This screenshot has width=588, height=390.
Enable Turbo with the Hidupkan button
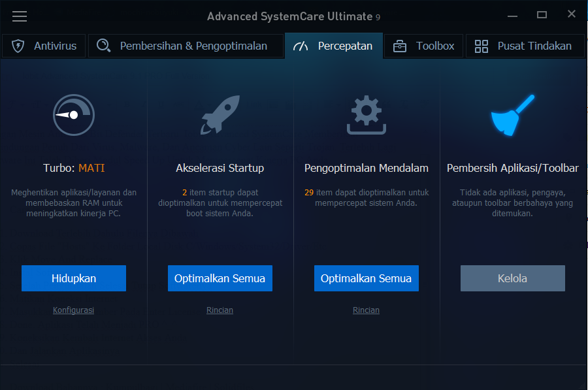[73, 278]
